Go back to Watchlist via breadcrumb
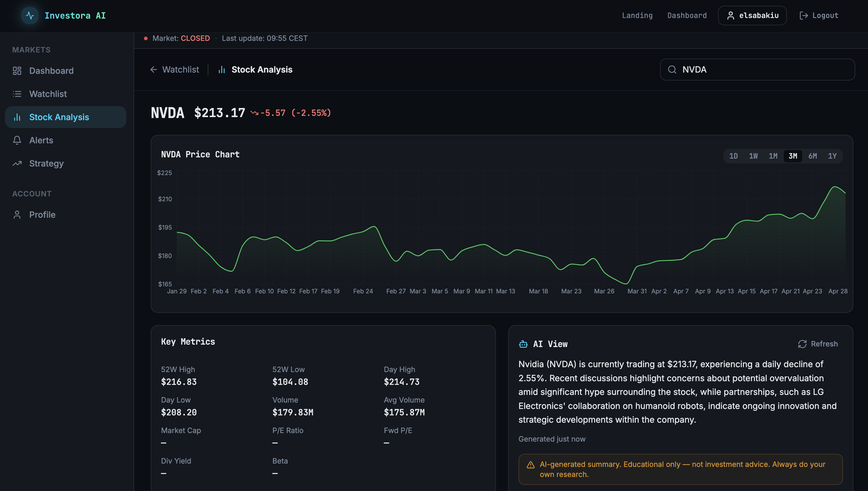Screen dimensions: 868x491 point(174,70)
